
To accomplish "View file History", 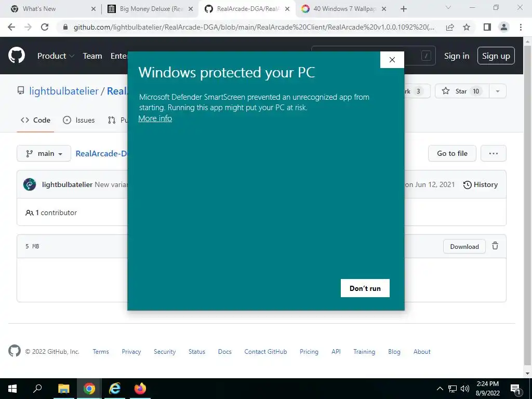I will 481,184.
